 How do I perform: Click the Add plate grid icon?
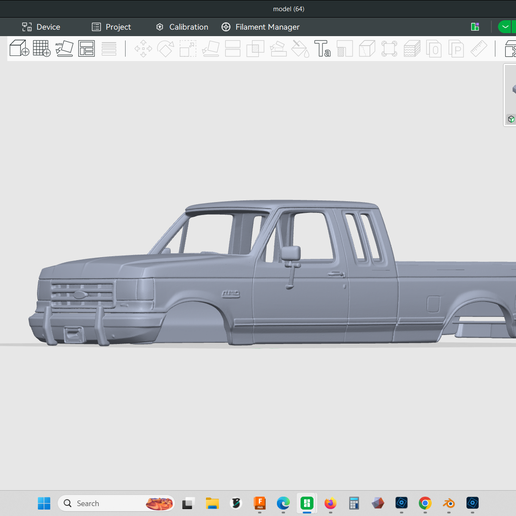(42, 48)
